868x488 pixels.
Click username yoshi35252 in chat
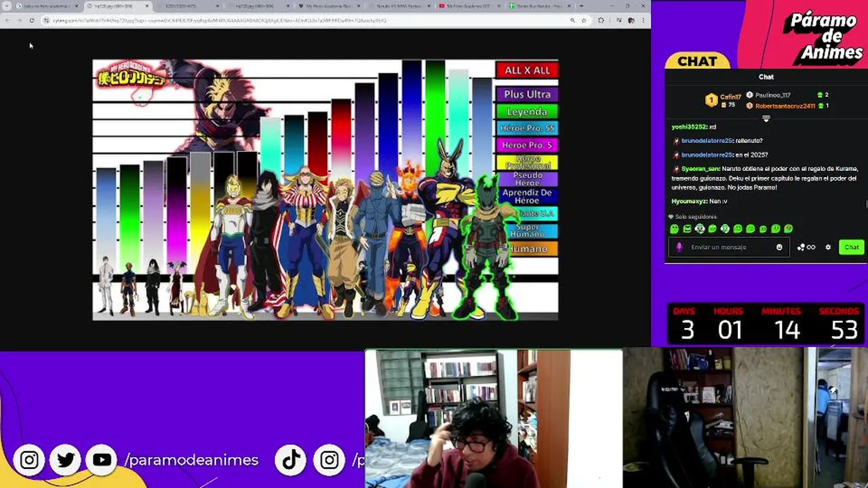(689, 127)
